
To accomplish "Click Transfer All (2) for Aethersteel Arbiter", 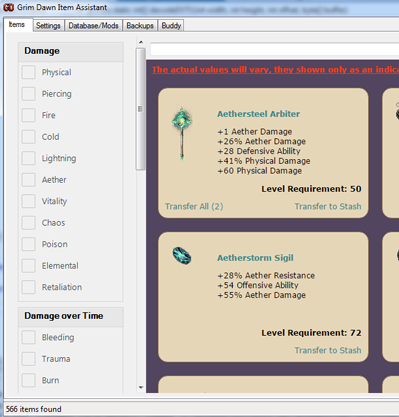I will point(194,206).
